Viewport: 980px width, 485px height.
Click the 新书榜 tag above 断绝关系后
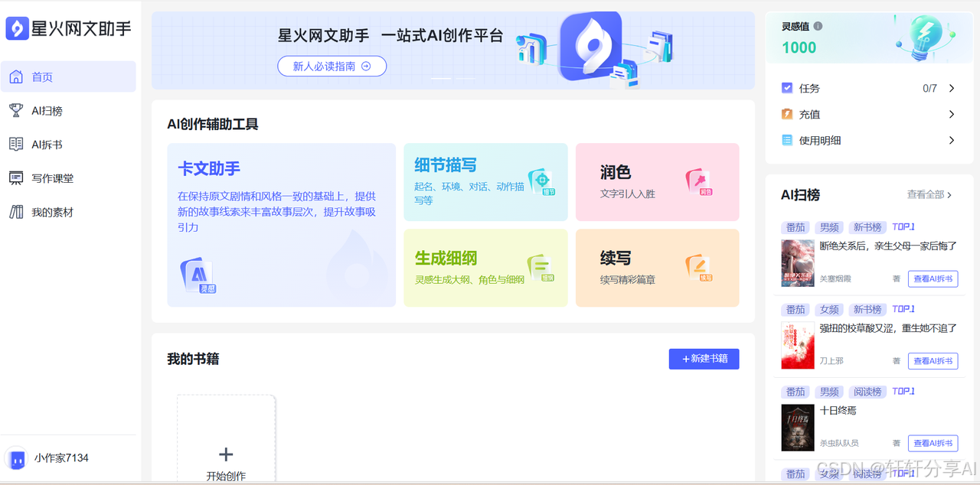pyautogui.click(x=867, y=227)
